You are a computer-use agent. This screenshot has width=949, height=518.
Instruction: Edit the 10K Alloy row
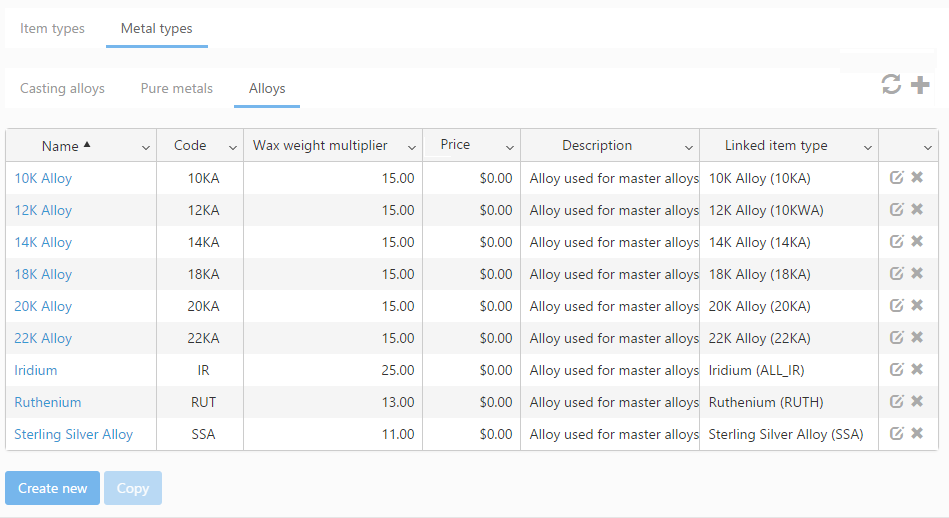897,178
